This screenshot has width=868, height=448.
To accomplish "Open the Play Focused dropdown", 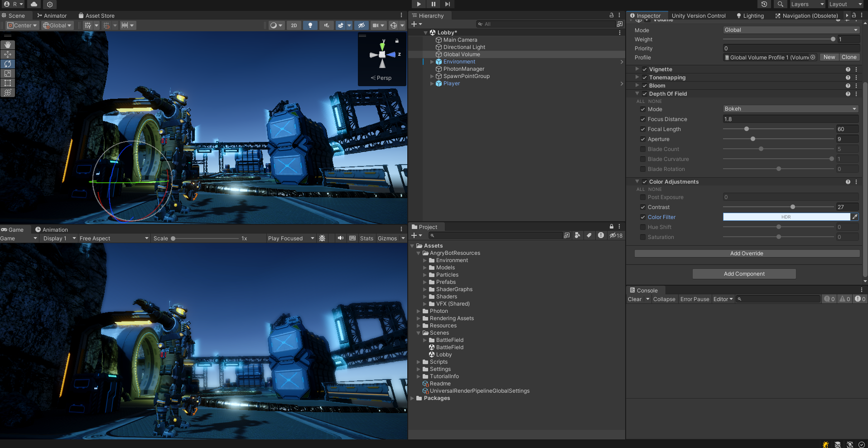I will coord(291,238).
